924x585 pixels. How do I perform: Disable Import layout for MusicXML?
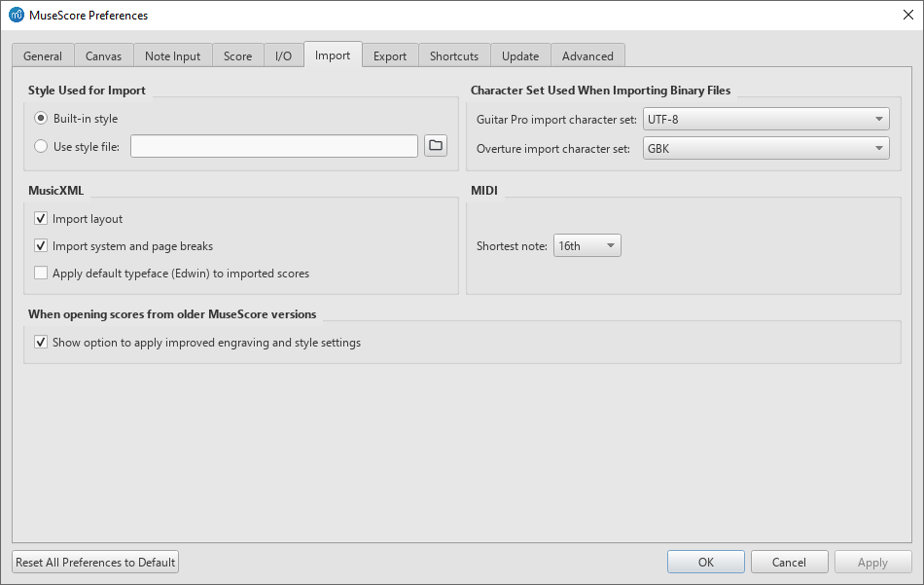click(41, 218)
